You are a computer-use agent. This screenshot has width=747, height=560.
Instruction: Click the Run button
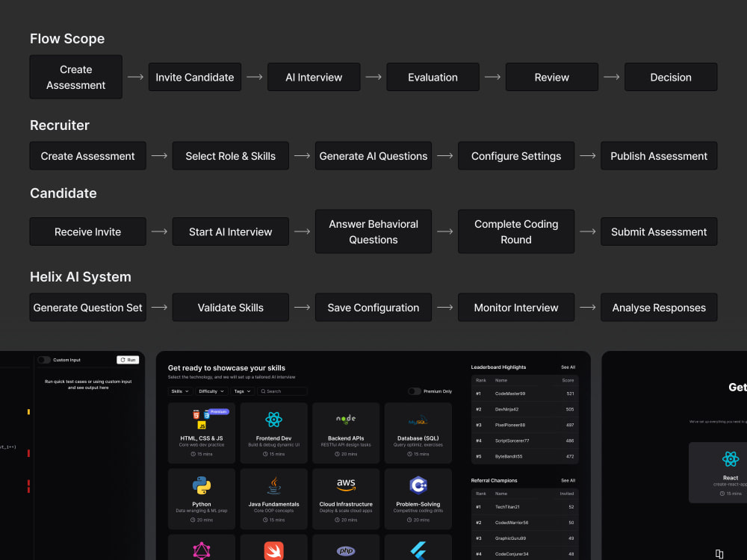[128, 360]
